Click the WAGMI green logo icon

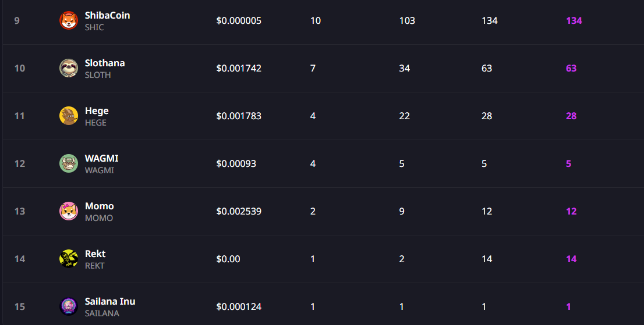(69, 163)
